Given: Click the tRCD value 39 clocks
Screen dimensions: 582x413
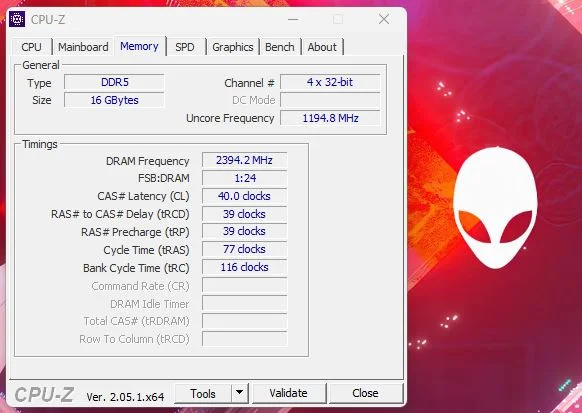Looking at the screenshot, I should [x=244, y=214].
